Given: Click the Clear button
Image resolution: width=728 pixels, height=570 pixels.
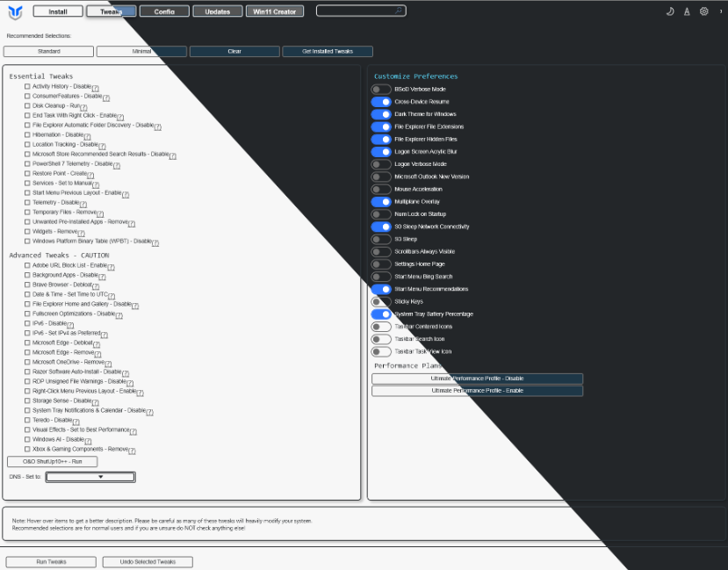Looking at the screenshot, I should point(234,52).
